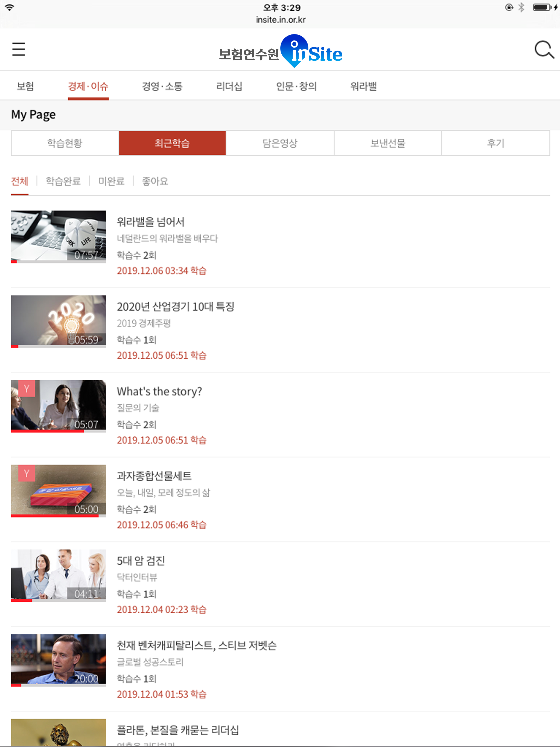560x747 pixels.
Task: Click the date 2019.12.05 06:46 학습
Action: tap(162, 525)
